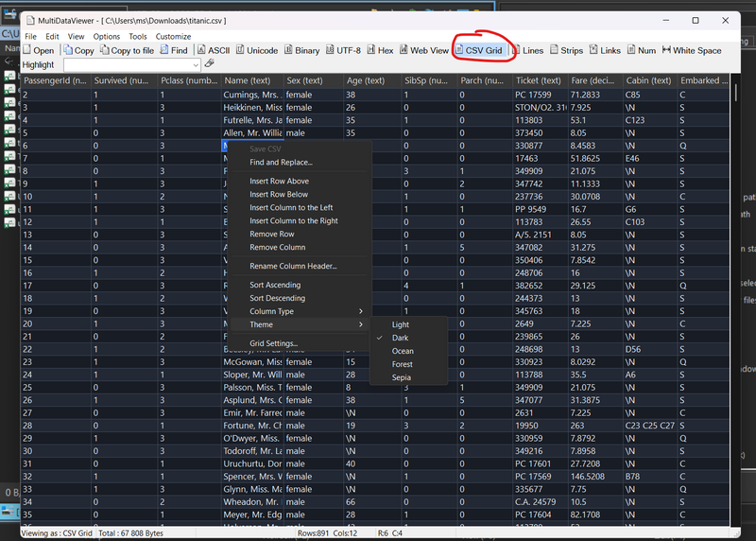Click the Ticket column header

click(x=541, y=80)
